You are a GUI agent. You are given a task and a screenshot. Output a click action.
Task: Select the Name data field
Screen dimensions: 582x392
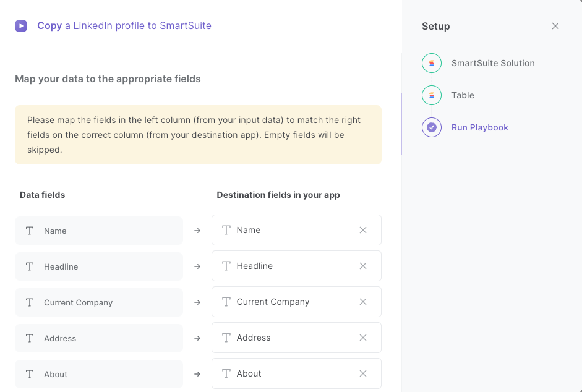pos(99,231)
